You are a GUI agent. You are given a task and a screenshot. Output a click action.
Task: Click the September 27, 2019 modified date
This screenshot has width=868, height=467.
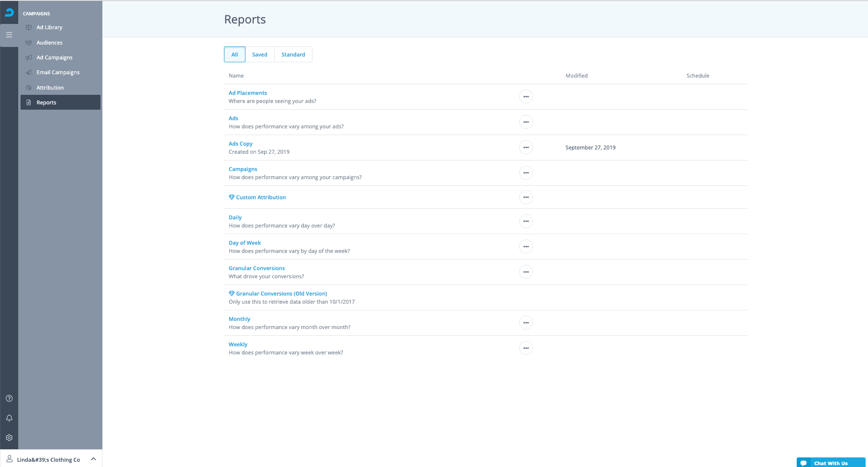point(590,148)
